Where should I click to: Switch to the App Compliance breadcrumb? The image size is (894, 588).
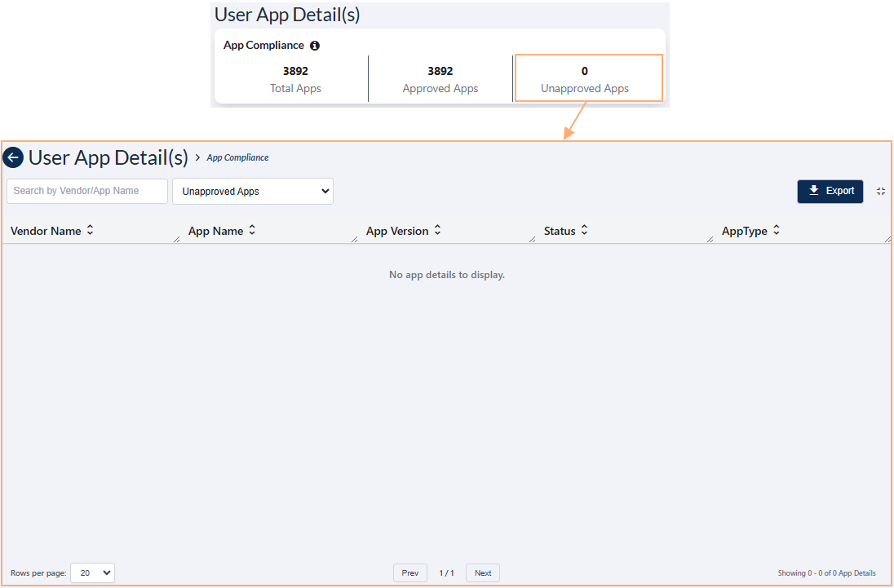[237, 157]
